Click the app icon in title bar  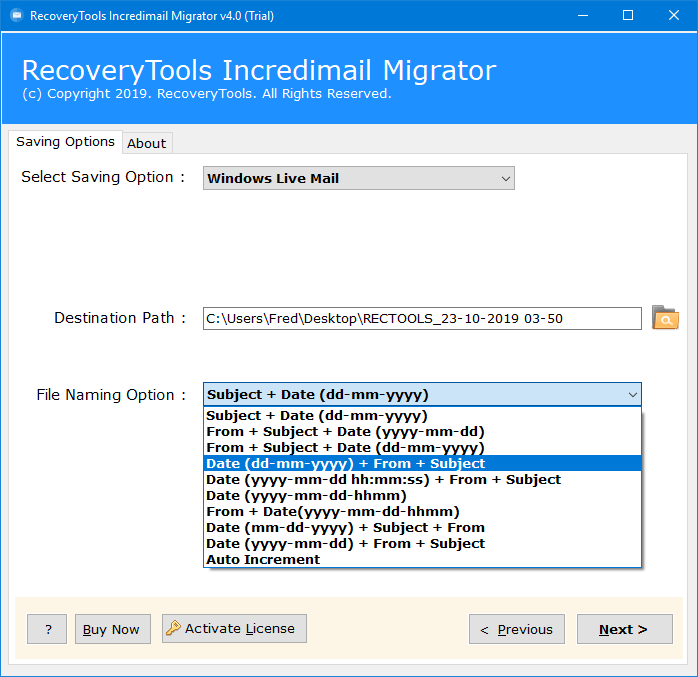tap(17, 16)
